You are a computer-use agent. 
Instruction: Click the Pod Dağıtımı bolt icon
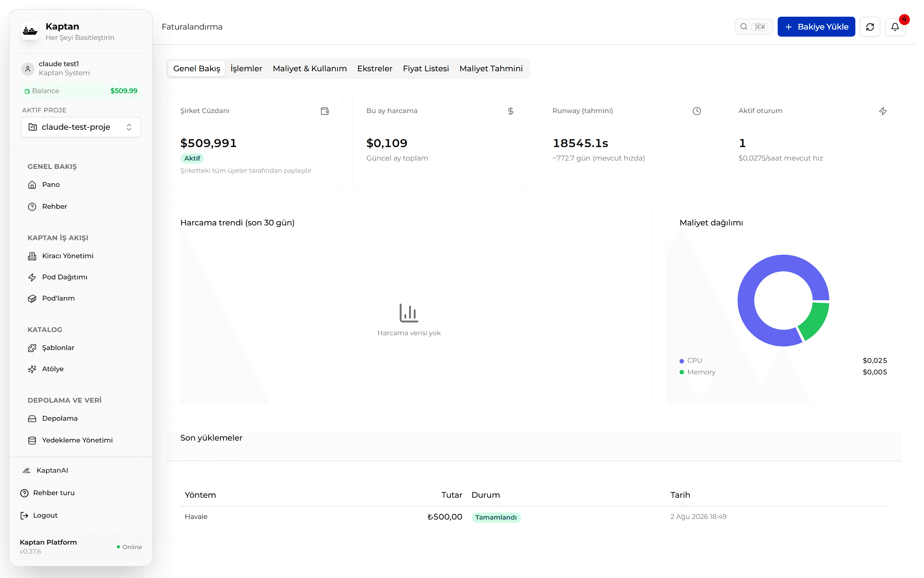(32, 277)
